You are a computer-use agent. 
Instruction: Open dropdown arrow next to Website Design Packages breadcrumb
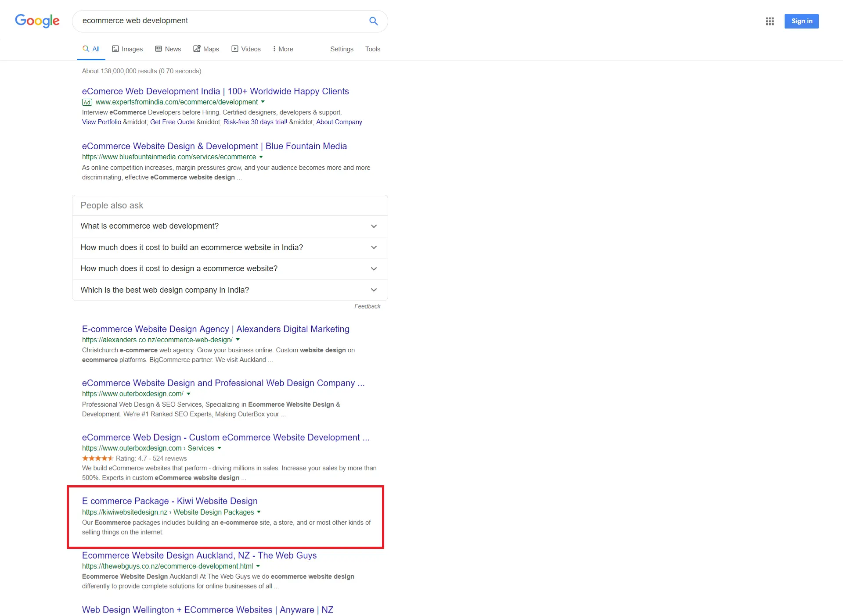coord(259,512)
